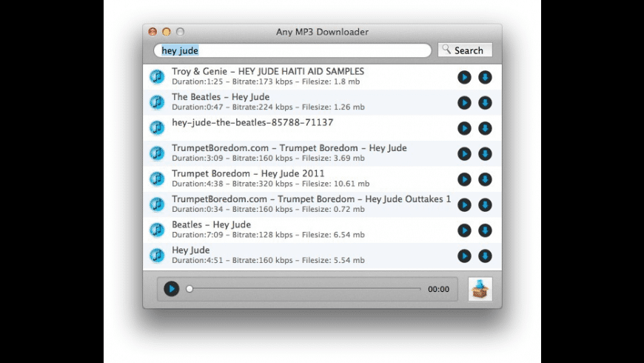The width and height of the screenshot is (644, 363).
Task: Click music note icon for The Beatles – Hey Jude
Action: [157, 102]
